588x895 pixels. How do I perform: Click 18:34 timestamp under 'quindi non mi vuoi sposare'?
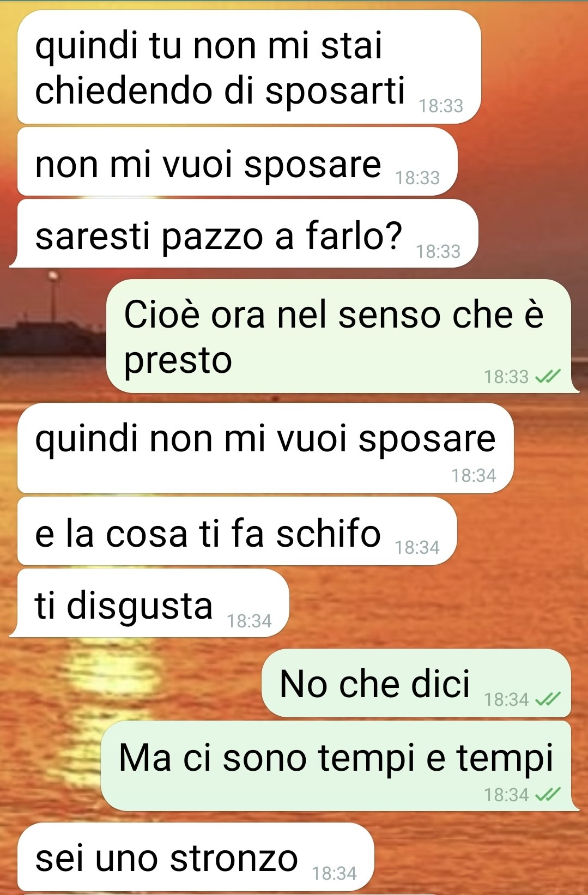coord(474,475)
